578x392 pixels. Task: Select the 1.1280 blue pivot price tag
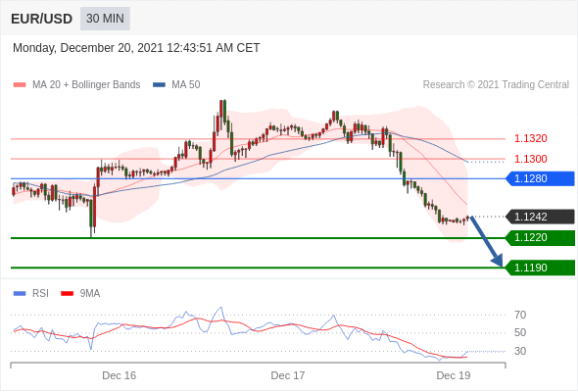coord(540,179)
